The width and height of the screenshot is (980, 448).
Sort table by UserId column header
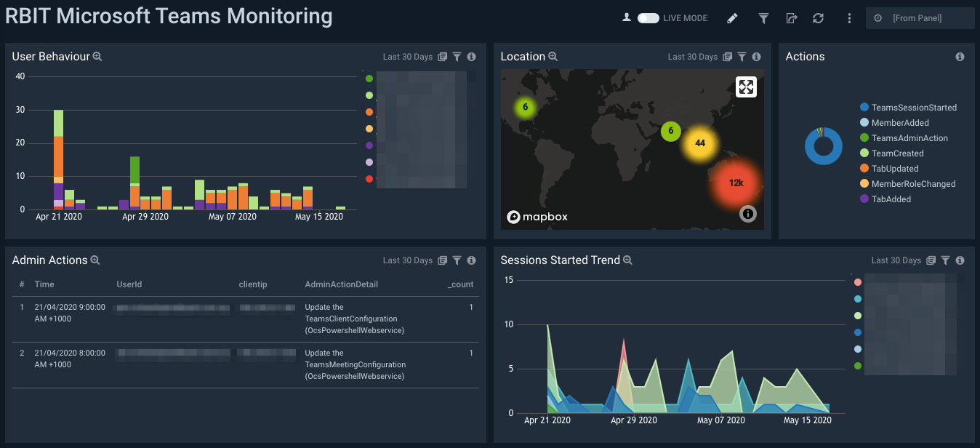coord(129,284)
